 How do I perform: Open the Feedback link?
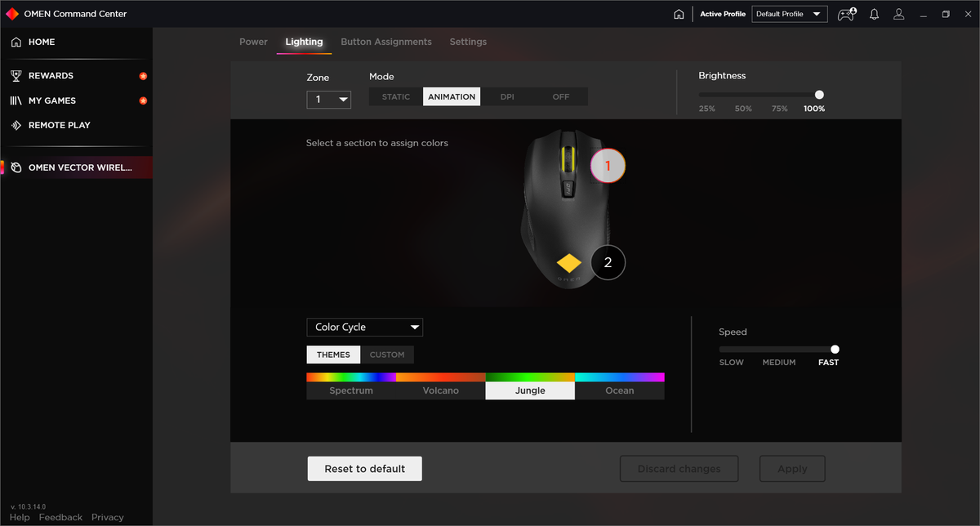60,517
